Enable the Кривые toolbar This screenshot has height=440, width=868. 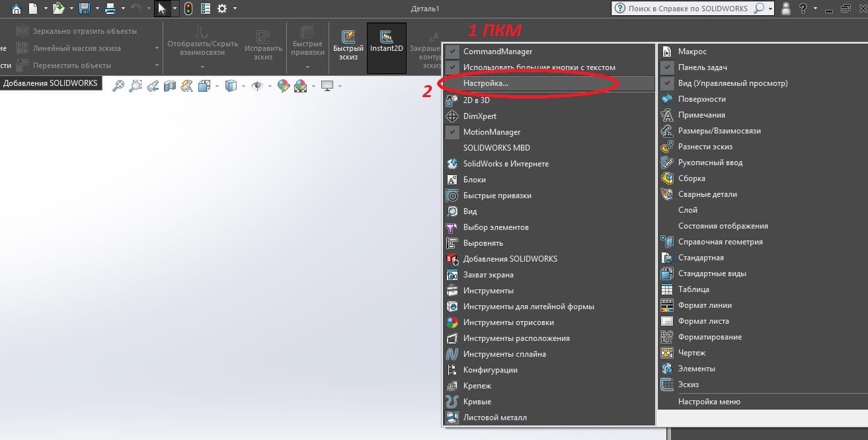[x=550, y=402]
